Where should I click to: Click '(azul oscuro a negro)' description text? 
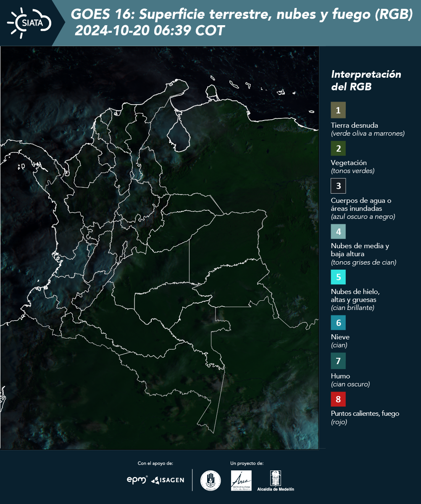pos(363,217)
